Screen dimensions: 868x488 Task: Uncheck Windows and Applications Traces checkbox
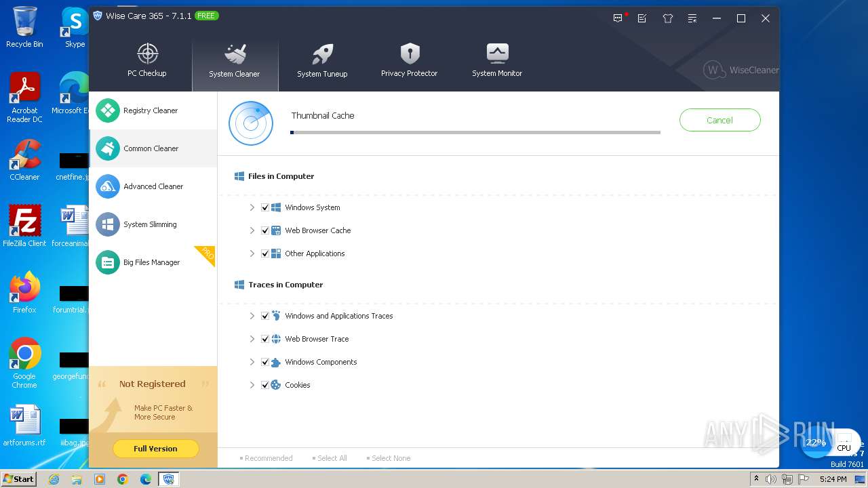click(265, 316)
